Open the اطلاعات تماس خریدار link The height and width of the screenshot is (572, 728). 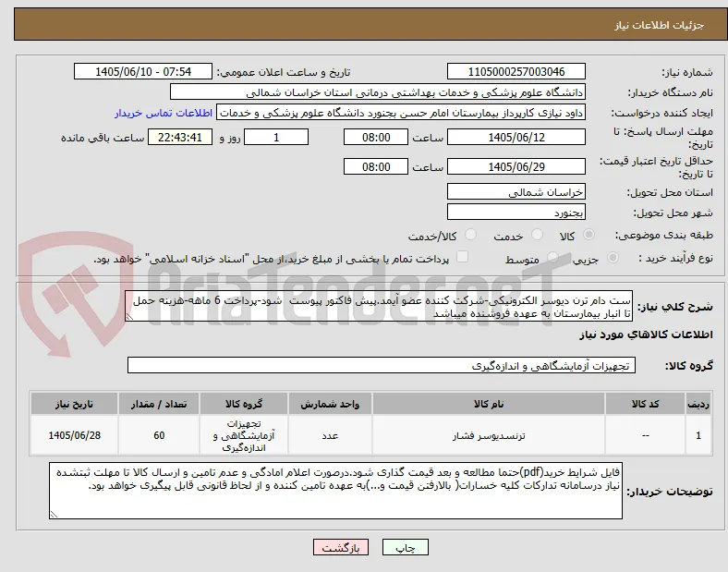164,113
